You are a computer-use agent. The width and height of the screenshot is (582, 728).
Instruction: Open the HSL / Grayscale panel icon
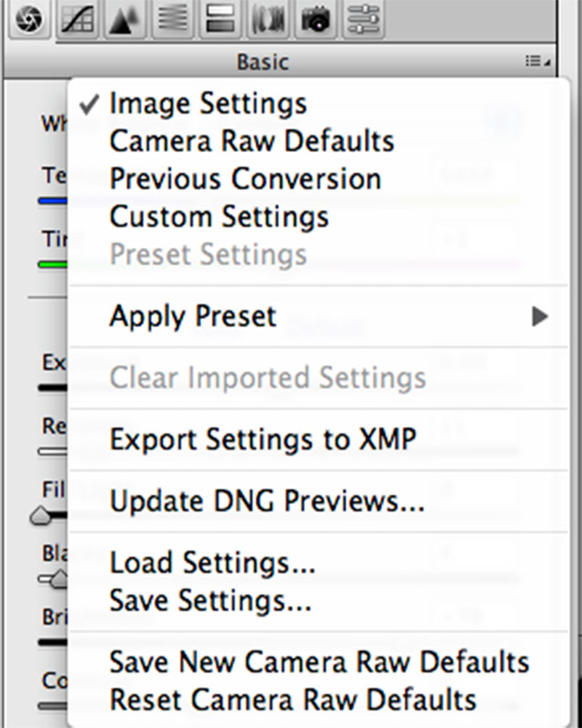pyautogui.click(x=173, y=20)
